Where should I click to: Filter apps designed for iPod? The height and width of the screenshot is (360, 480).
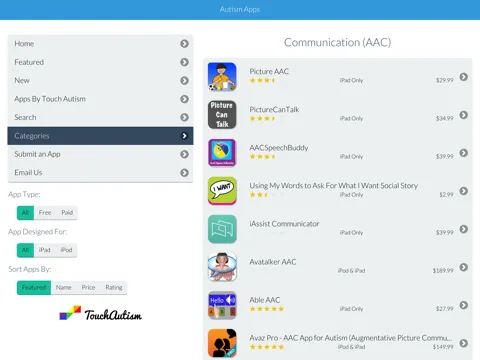click(66, 250)
